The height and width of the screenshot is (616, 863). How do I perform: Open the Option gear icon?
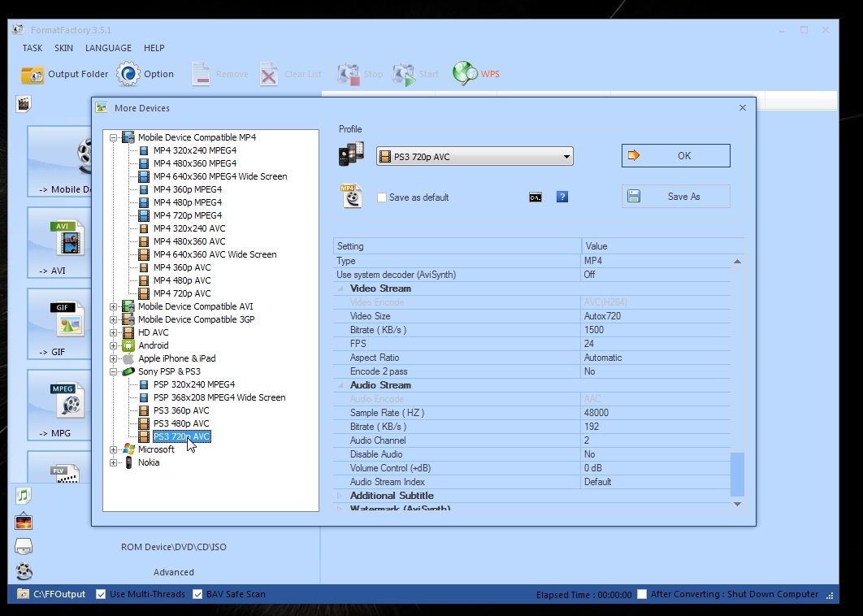[128, 74]
